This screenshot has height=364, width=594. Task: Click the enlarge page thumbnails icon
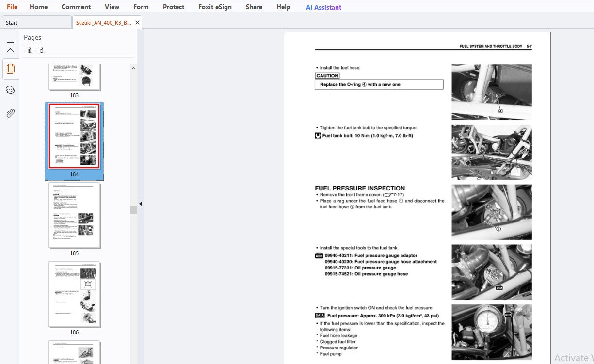tap(28, 49)
